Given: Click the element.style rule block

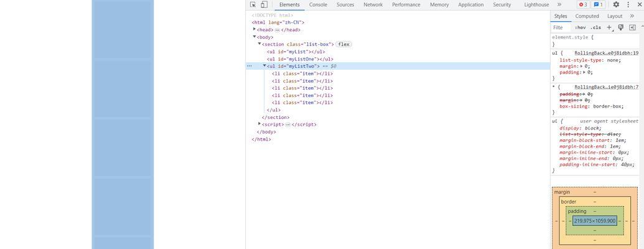Looking at the screenshot, I should pyautogui.click(x=594, y=40).
